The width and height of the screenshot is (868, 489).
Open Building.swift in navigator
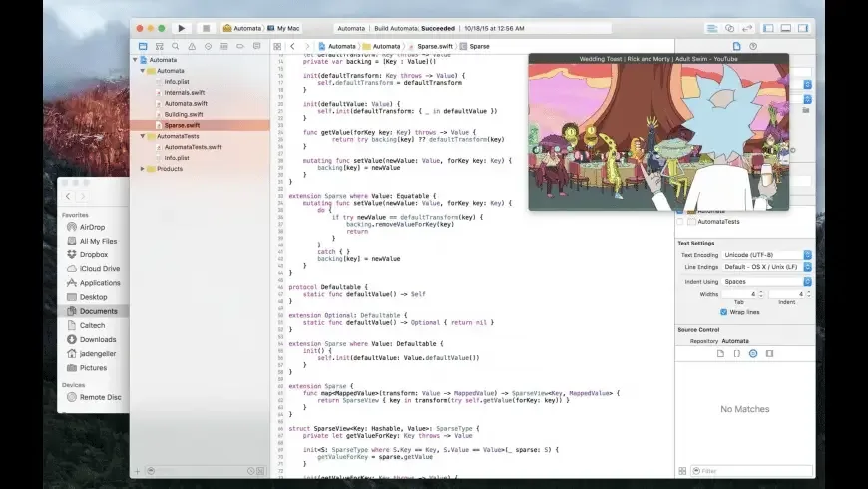coord(184,114)
